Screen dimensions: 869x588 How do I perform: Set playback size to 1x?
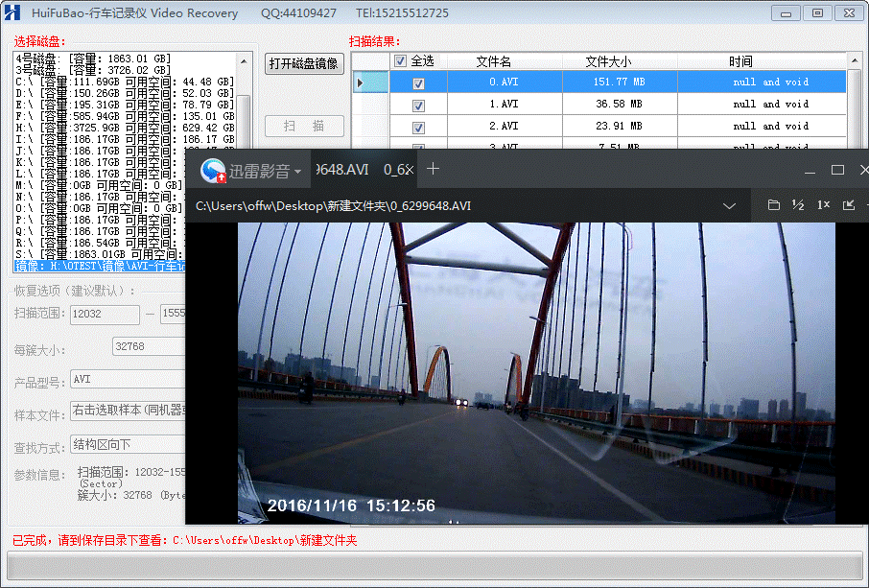pyautogui.click(x=824, y=205)
